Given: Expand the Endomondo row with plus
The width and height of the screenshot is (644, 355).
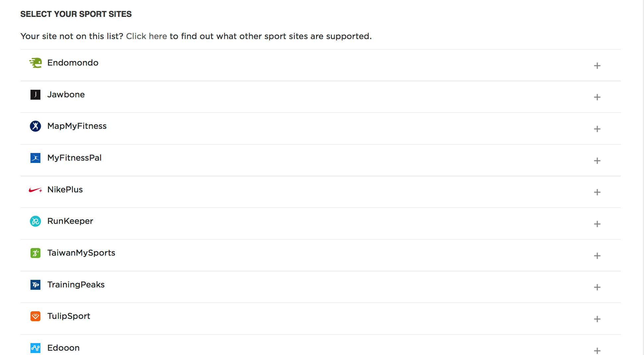Looking at the screenshot, I should pos(597,66).
